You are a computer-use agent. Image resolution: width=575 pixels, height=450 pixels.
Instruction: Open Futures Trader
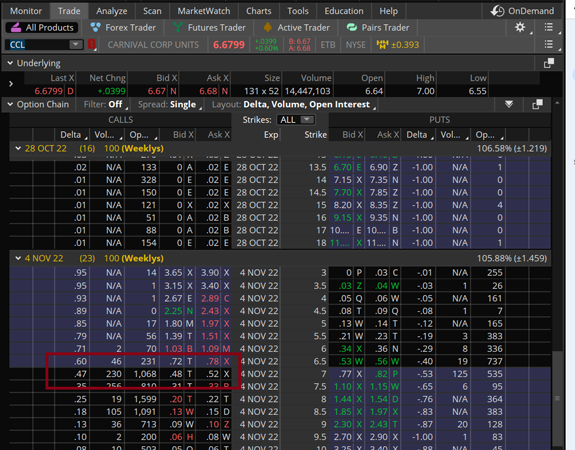click(x=209, y=28)
